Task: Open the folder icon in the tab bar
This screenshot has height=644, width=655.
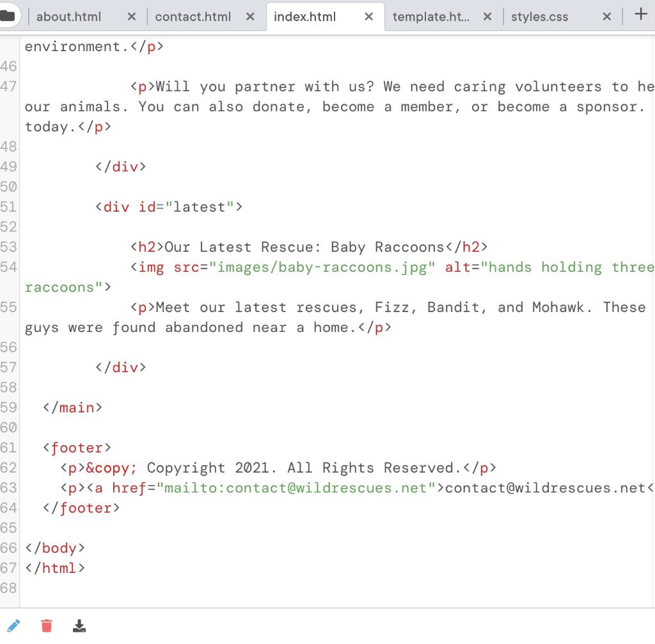Action: 14,17
